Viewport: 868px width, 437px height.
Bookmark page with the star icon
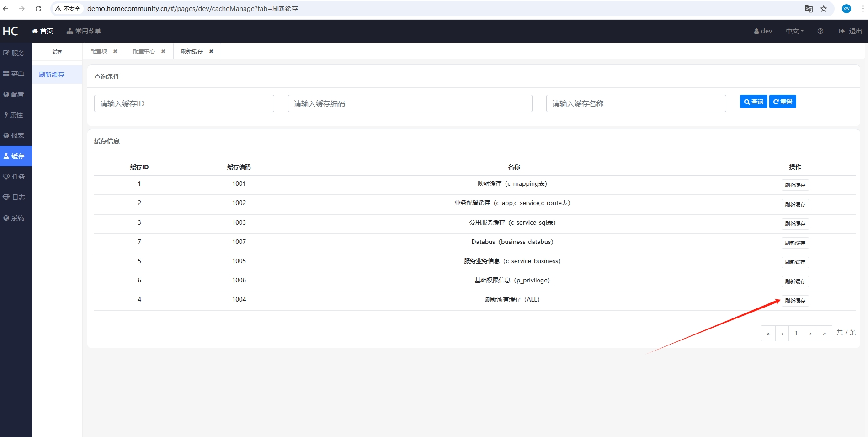pos(824,9)
